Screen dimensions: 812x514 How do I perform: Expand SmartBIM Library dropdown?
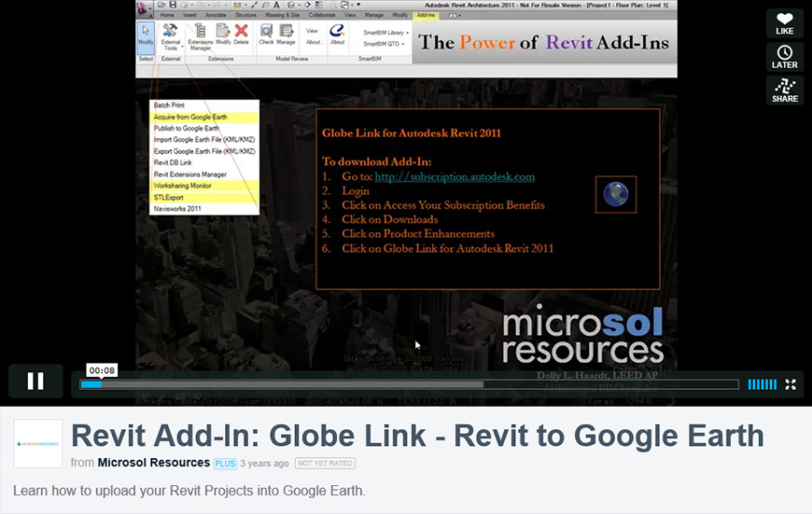click(385, 33)
